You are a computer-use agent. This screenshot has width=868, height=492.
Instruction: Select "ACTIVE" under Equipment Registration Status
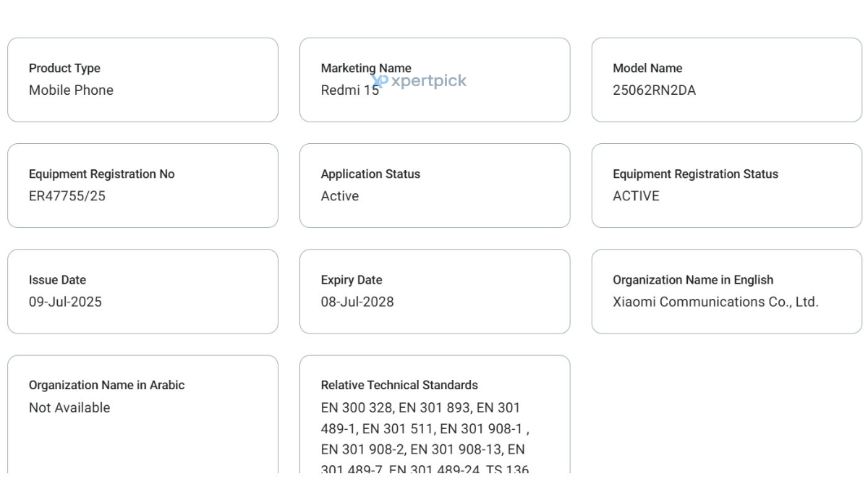637,195
